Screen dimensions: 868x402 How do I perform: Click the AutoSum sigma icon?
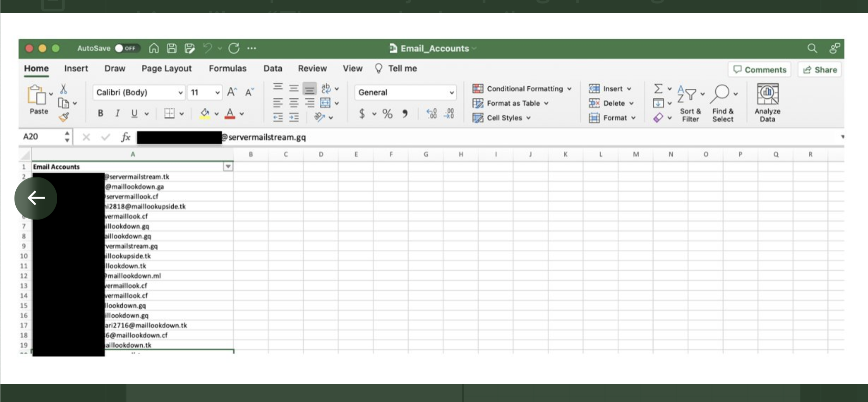[658, 88]
